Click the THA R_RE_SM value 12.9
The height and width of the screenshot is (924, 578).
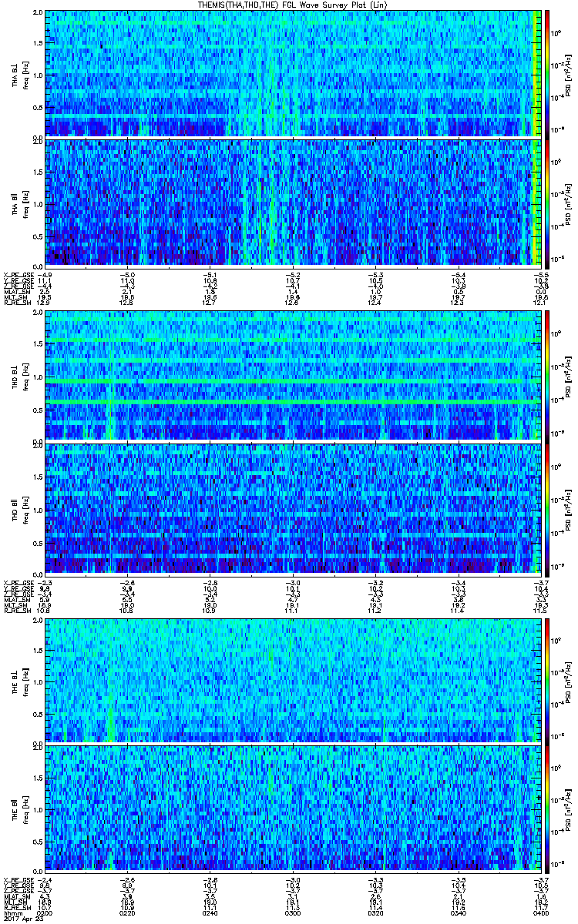(x=45, y=303)
